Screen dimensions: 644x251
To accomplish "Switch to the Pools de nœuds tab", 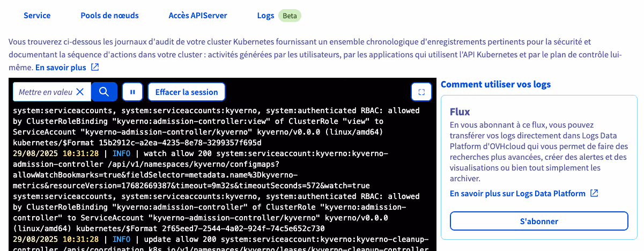I will pos(109,16).
